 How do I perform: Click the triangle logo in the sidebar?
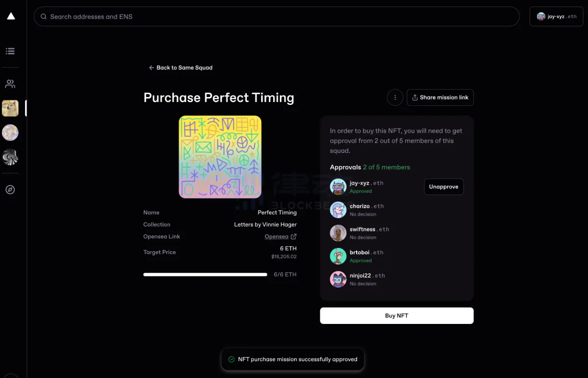[x=11, y=16]
